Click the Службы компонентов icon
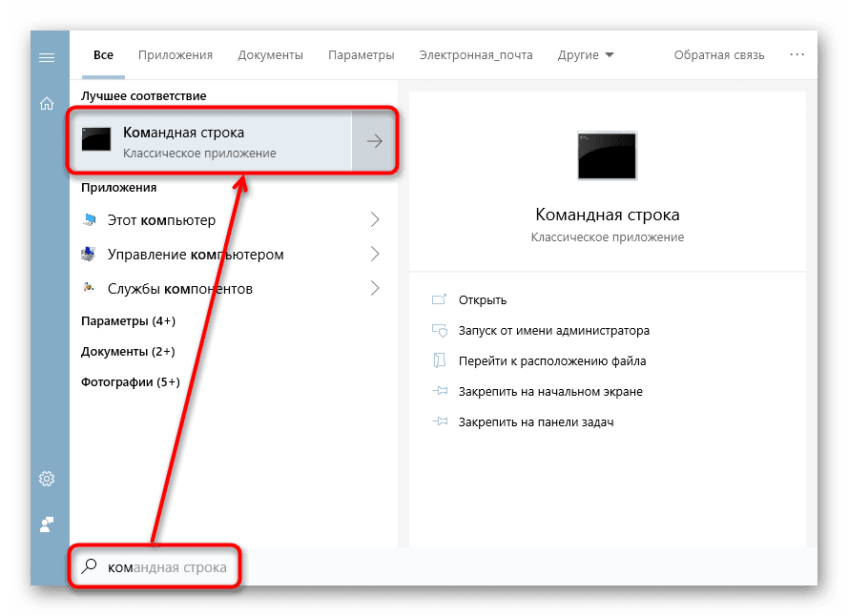The image size is (848, 616). [x=89, y=288]
